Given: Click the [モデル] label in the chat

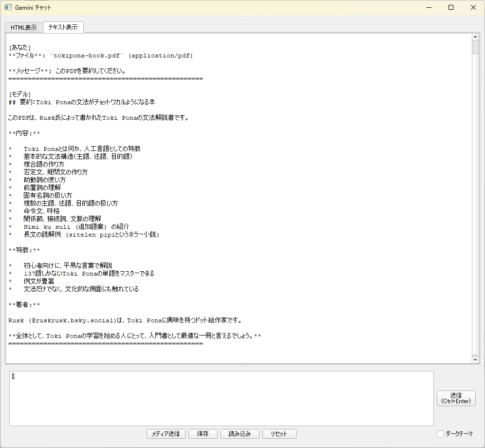Looking at the screenshot, I should click(20, 94).
